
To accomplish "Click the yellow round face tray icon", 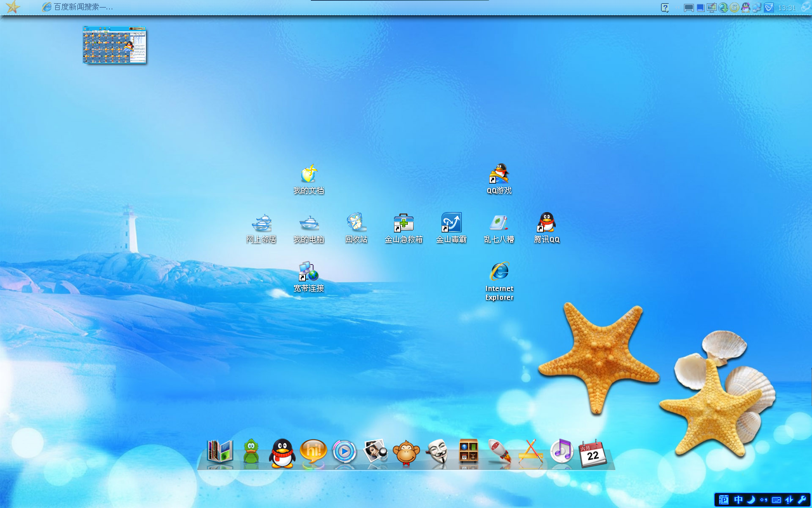I will tap(735, 8).
